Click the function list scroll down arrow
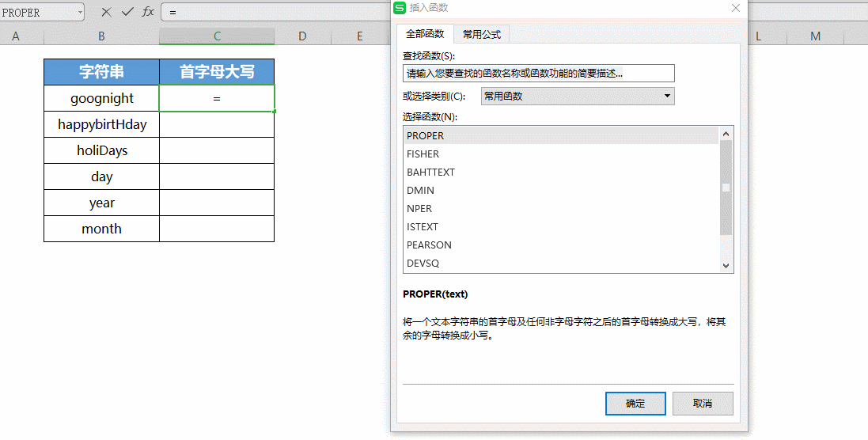 (x=726, y=266)
